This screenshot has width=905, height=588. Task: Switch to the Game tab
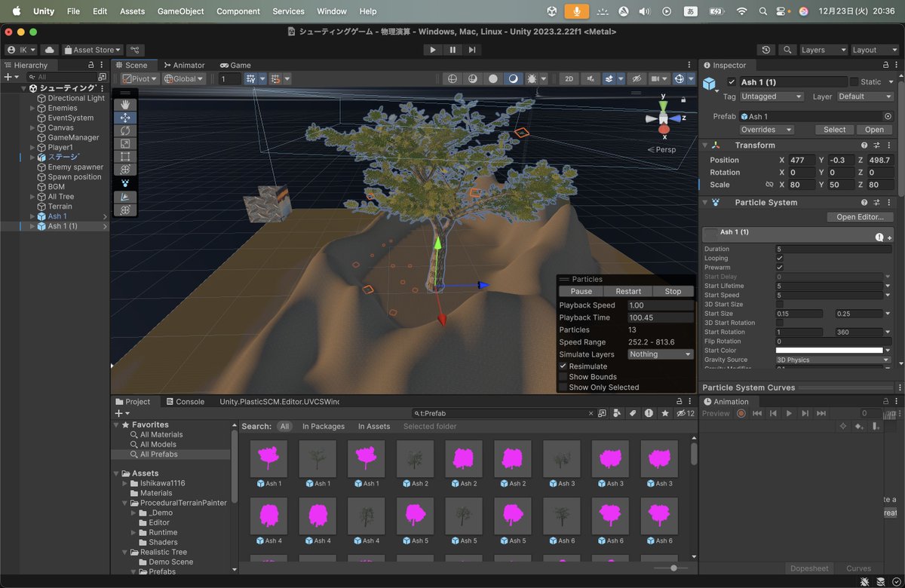[x=235, y=66]
